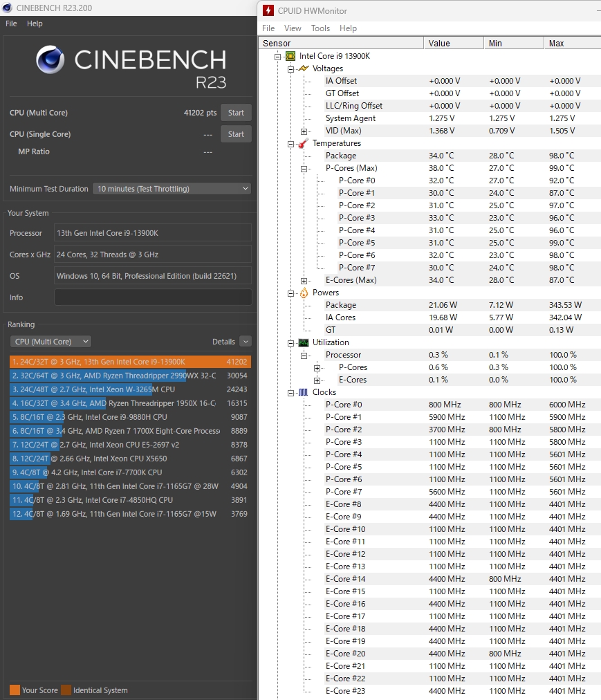Image resolution: width=601 pixels, height=700 pixels.
Task: Click the Identical System legend swatch
Action: pos(66,690)
